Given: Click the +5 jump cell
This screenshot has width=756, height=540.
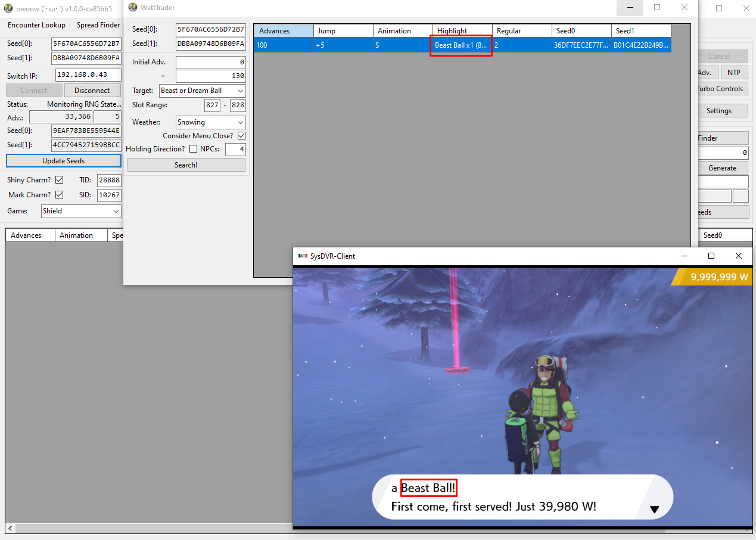Looking at the screenshot, I should click(x=343, y=45).
